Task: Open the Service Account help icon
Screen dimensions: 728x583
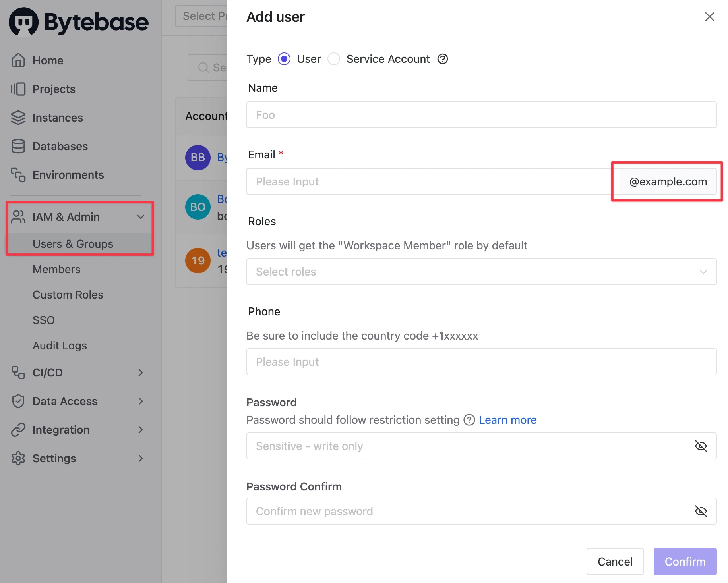Action: click(x=442, y=59)
